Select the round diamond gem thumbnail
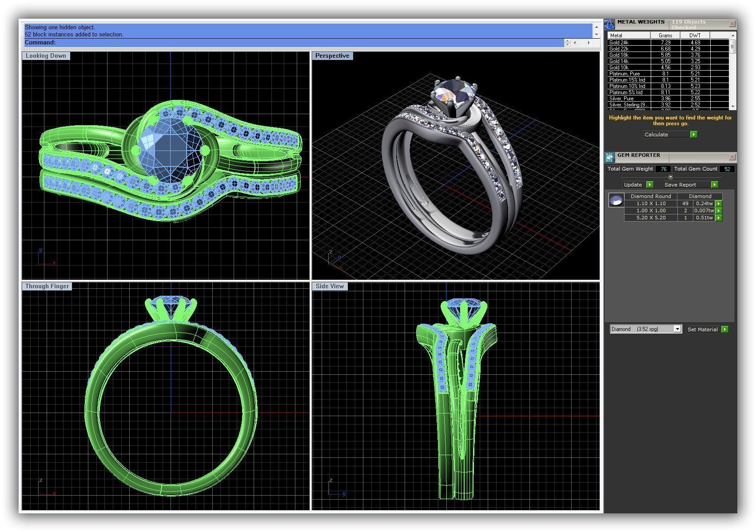The height and width of the screenshot is (532, 756). tap(616, 201)
